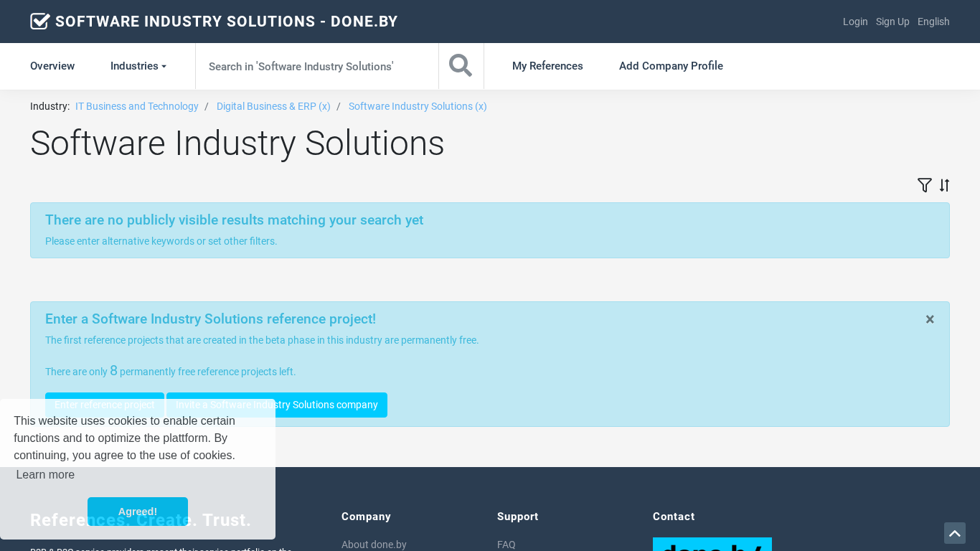Click the magnifying glass search icon
Viewport: 980px width, 551px height.
pos(461,66)
